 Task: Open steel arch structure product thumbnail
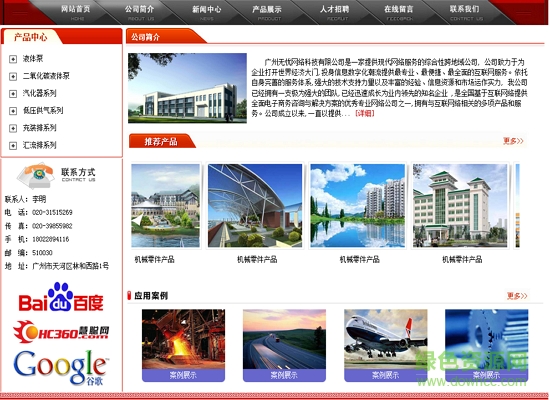click(255, 206)
